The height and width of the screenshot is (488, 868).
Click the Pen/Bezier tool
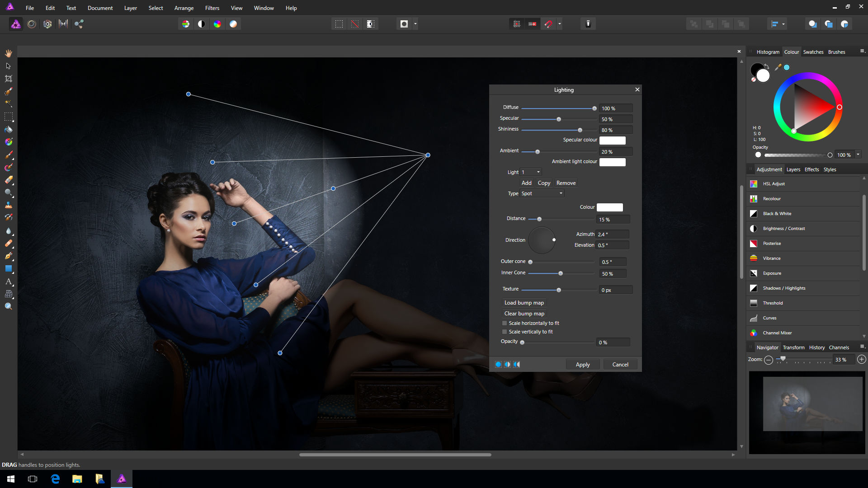click(8, 257)
